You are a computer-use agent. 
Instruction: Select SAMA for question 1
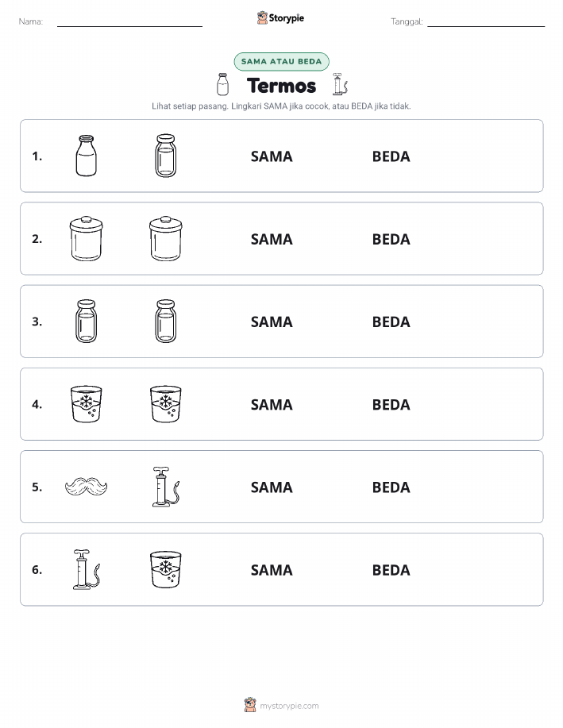tap(272, 156)
